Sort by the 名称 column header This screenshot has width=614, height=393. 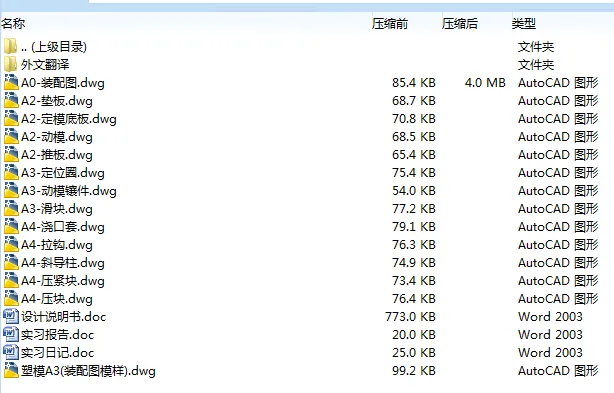[13, 23]
